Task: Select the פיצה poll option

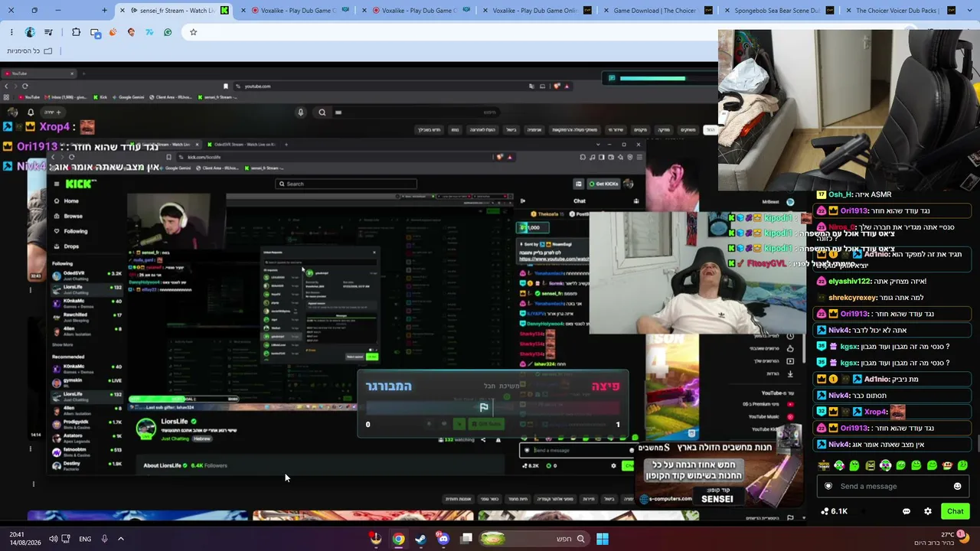Action: 605,386
